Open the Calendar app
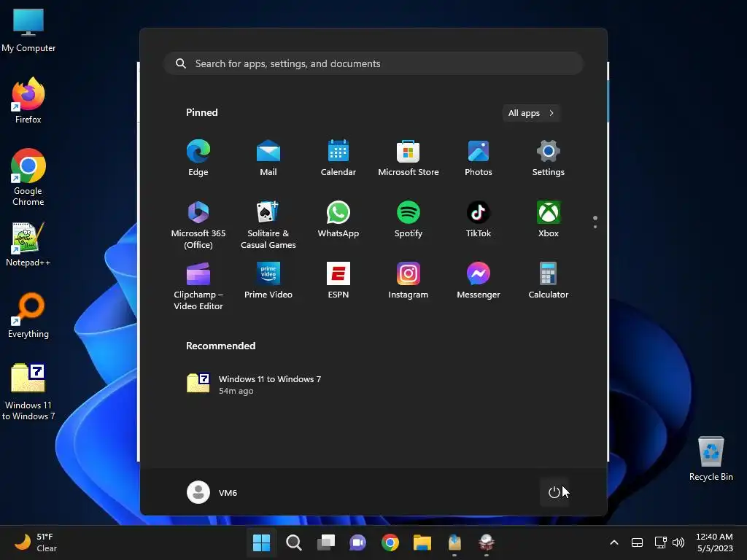The width and height of the screenshot is (747, 560). point(338,158)
